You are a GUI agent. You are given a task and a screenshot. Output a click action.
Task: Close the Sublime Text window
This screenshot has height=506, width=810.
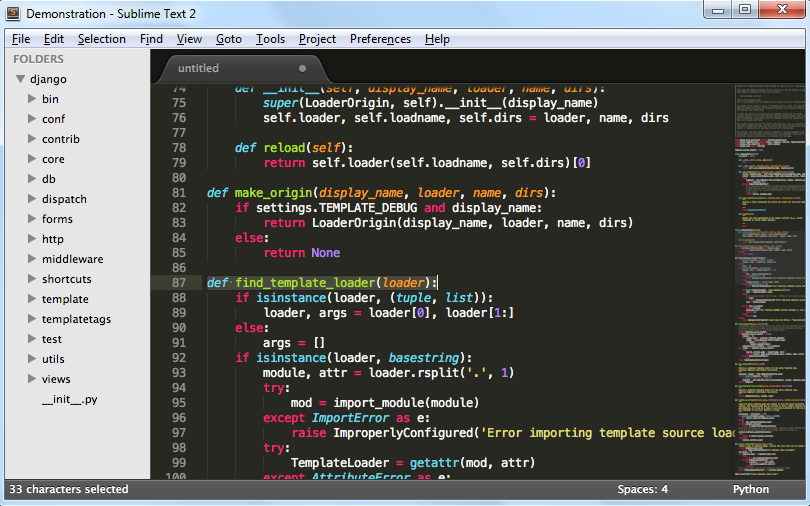click(782, 10)
